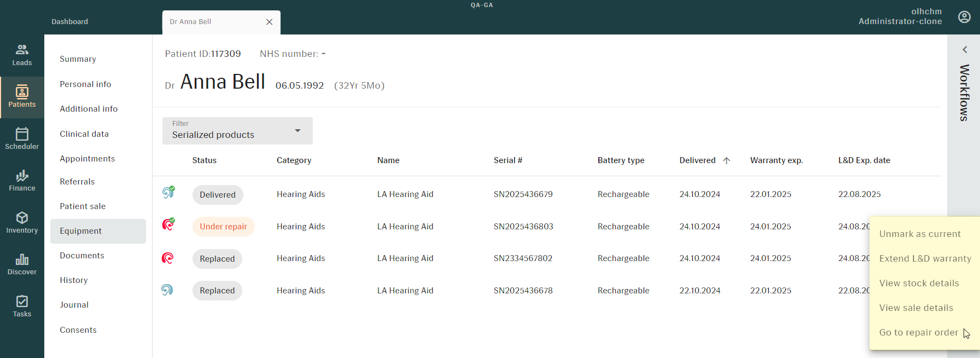
Task: Click serial number SN2334567802
Action: (x=523, y=258)
